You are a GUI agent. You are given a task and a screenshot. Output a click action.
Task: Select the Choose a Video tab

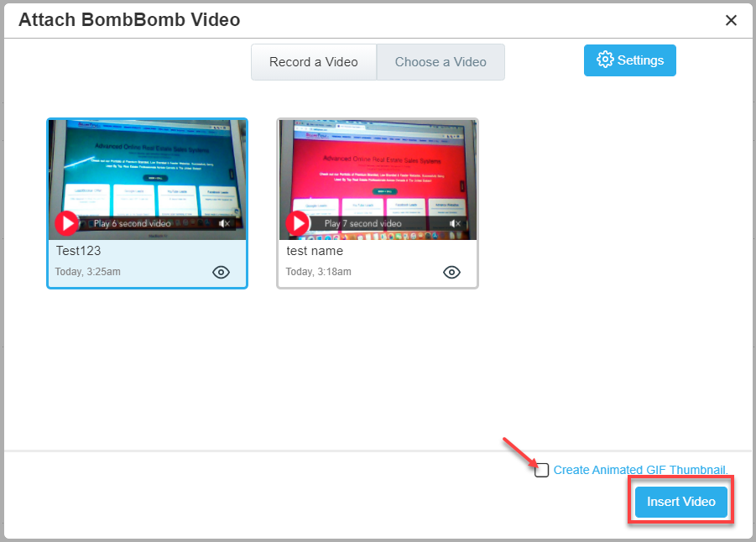click(441, 62)
